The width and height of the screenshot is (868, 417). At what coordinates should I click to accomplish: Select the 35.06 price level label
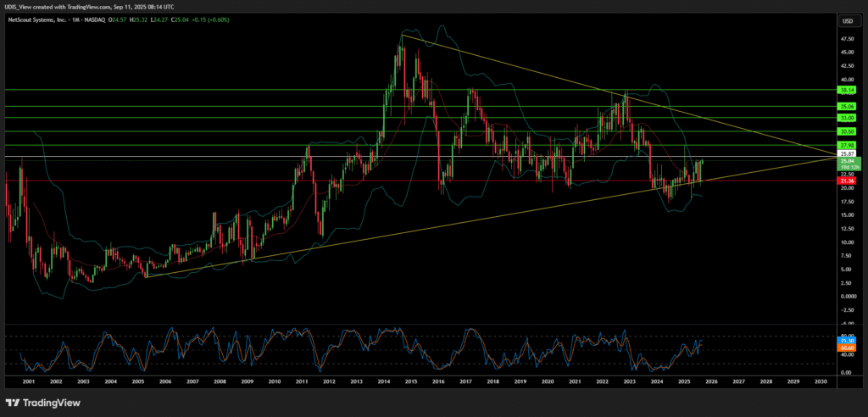(x=847, y=106)
